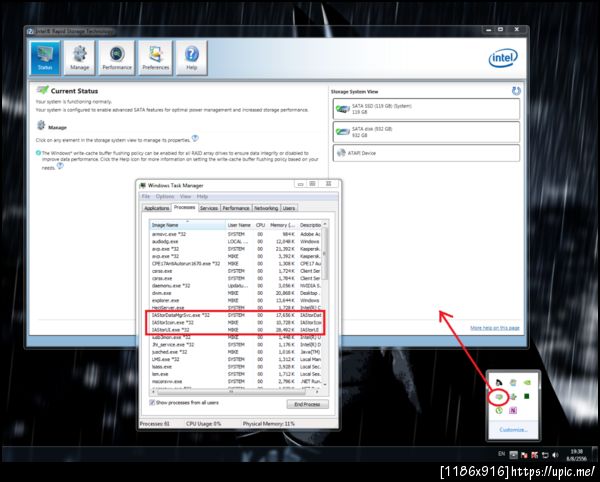Viewport: 600px width, 482px height.
Task: Click the OneNote tray icon in popup
Action: (x=513, y=410)
